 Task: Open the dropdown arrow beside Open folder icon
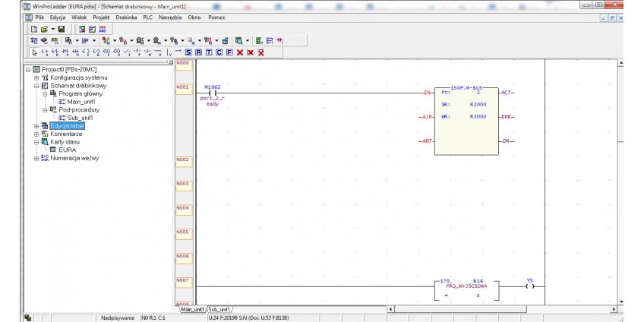pos(52,29)
